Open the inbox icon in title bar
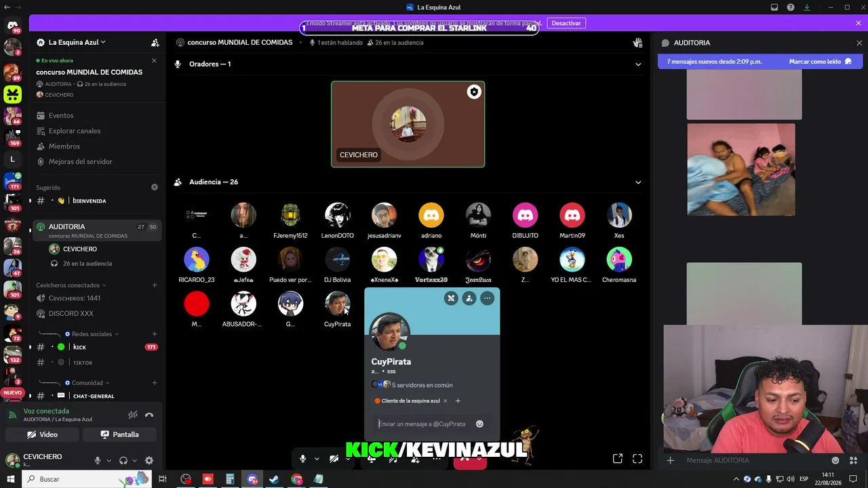The width and height of the screenshot is (868, 488). coord(774,7)
